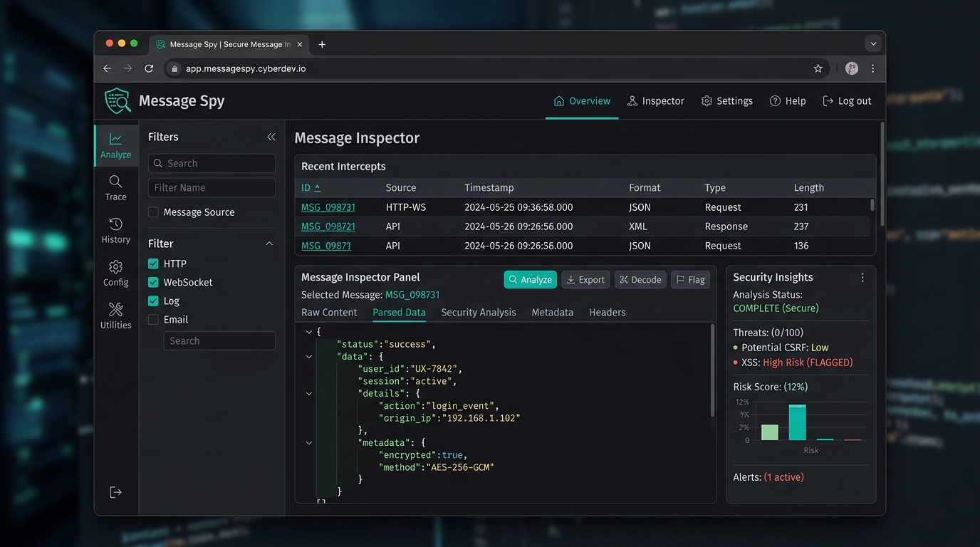The height and width of the screenshot is (547, 980).
Task: Click the site lock icon in address bar
Action: tap(174, 68)
